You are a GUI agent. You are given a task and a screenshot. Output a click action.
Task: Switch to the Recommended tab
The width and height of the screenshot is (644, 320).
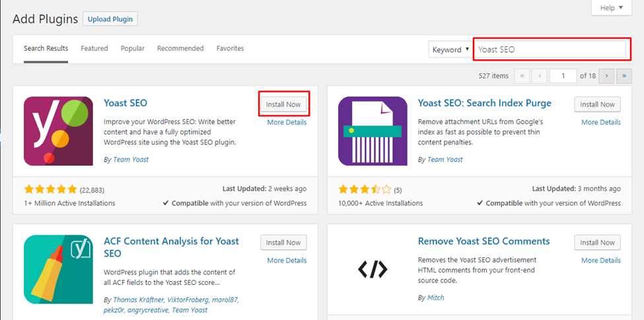180,48
